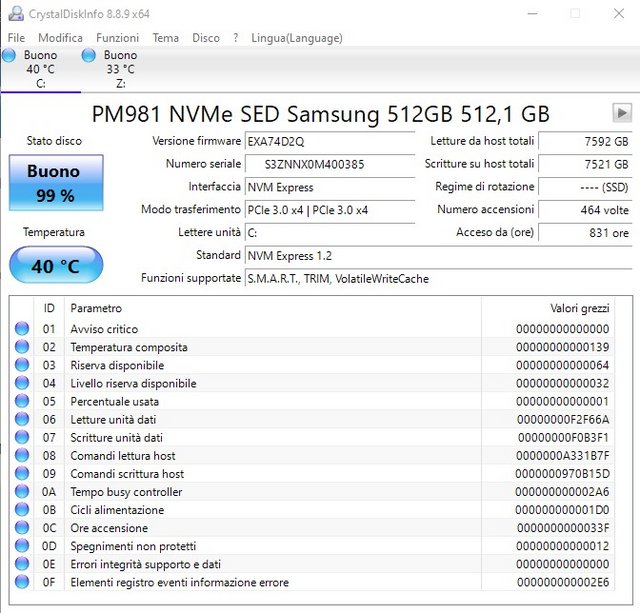Image resolution: width=640 pixels, height=613 pixels.
Task: Click the disk title PM981 NVMe SED Samsung 512GB
Action: (320, 114)
